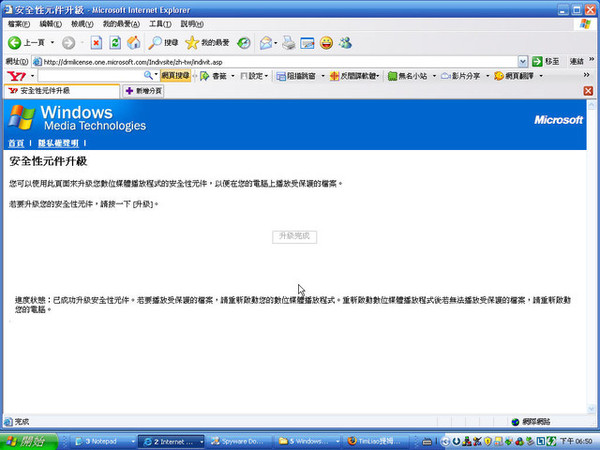Click the Yahoo toolbar search magnifier icon
The height and width of the screenshot is (450, 600).
coord(148,75)
